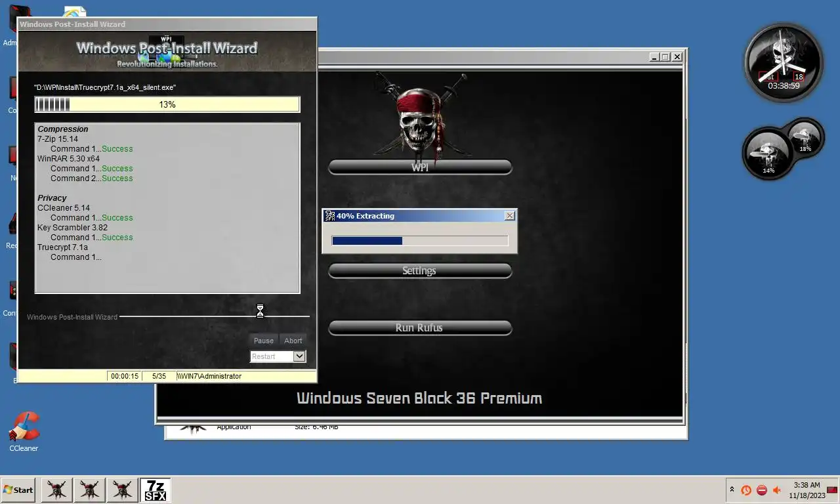
Task: Abort the Post-Install Wizard installation
Action: point(293,341)
